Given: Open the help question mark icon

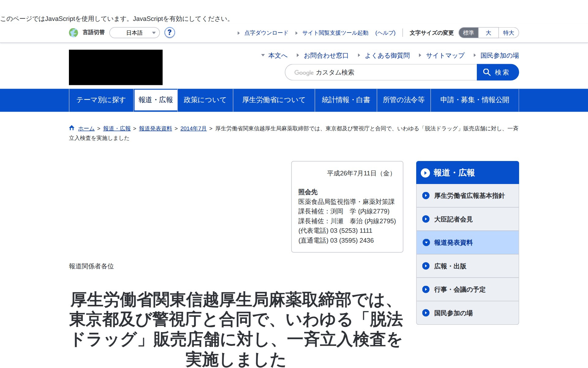Looking at the screenshot, I should point(169,33).
